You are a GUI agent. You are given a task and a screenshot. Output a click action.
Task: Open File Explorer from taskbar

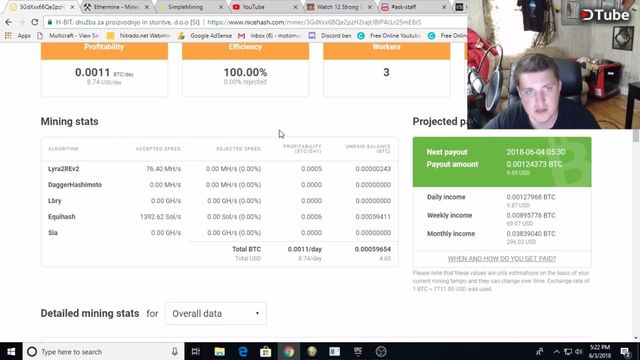click(x=220, y=351)
